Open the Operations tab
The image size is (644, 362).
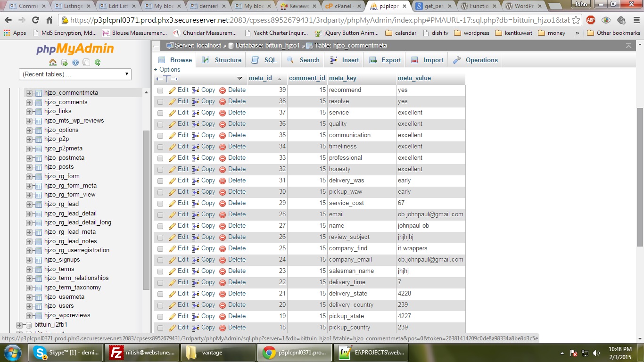click(475, 60)
